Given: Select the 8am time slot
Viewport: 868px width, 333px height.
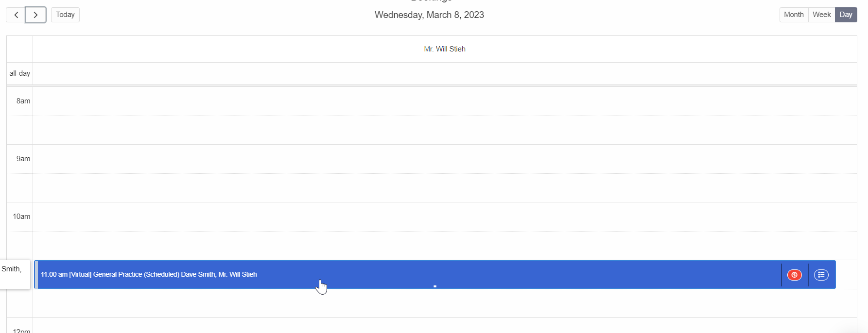Looking at the screenshot, I should pyautogui.click(x=445, y=101).
